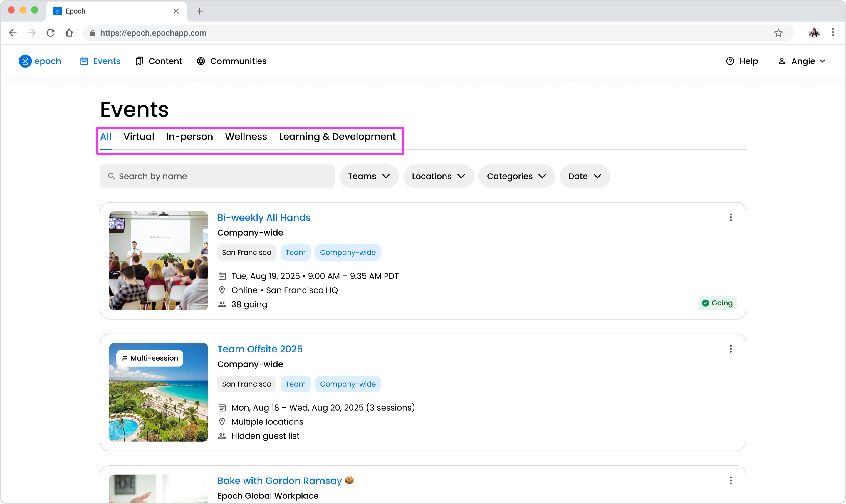This screenshot has width=846, height=504.
Task: Open the Bi-weekly All Hands event
Action: click(x=264, y=218)
